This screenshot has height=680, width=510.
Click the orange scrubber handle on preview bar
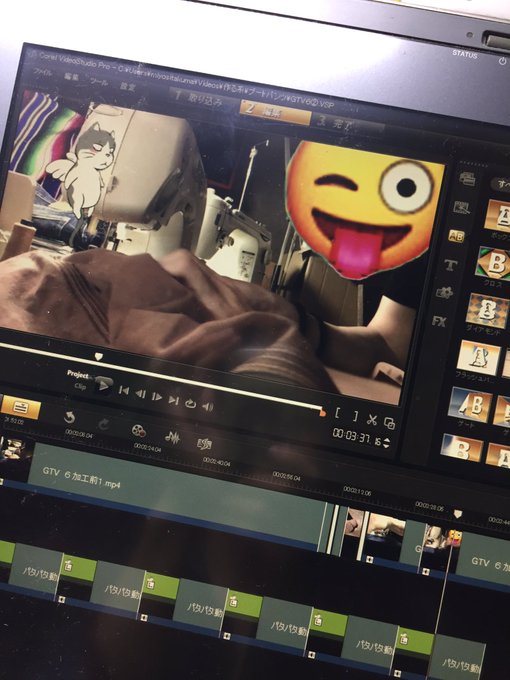point(323,413)
